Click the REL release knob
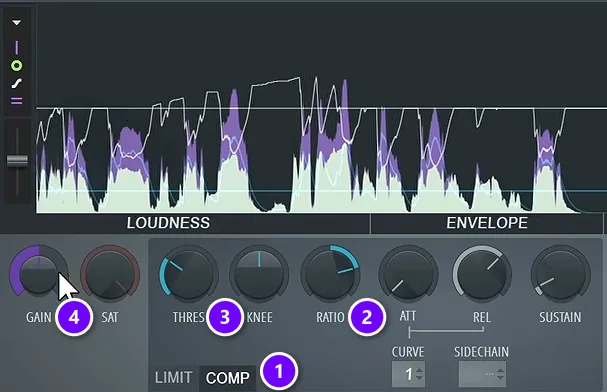Screen dimensions: 607x392 coord(482,273)
